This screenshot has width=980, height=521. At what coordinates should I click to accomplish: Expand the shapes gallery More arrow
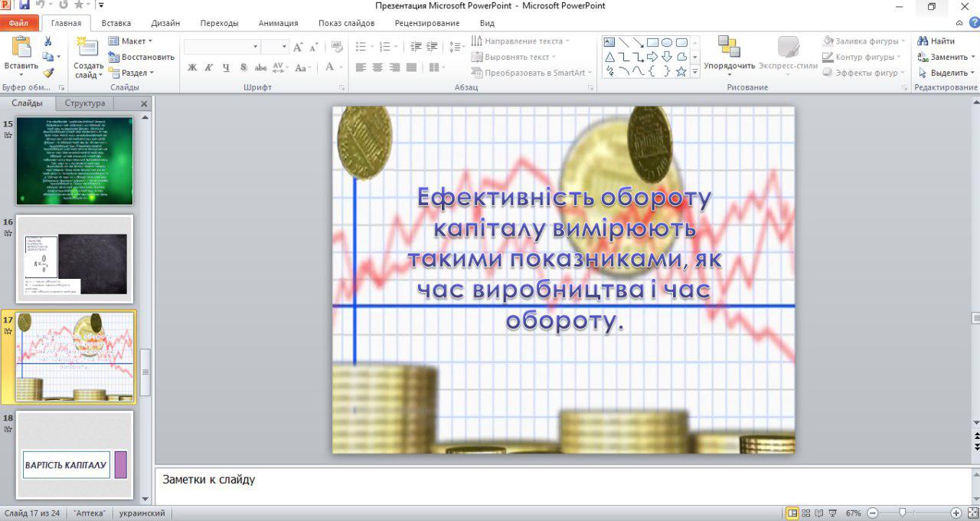tap(695, 72)
